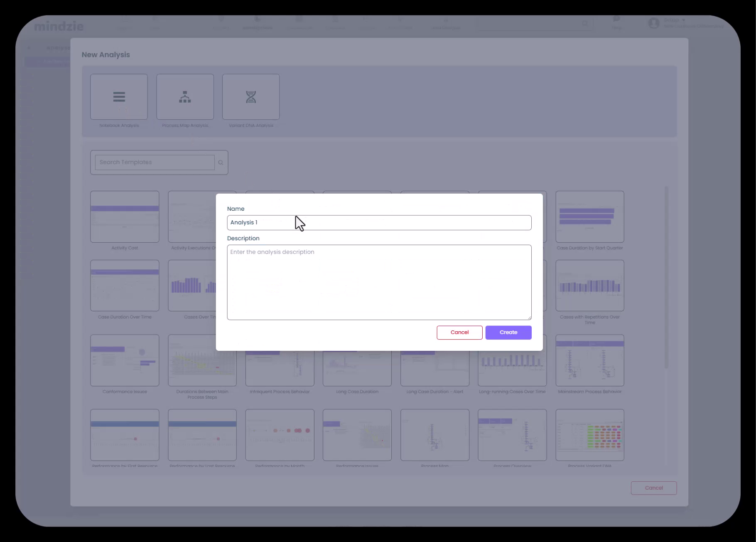Click the Notebook Analysis icon

119,97
